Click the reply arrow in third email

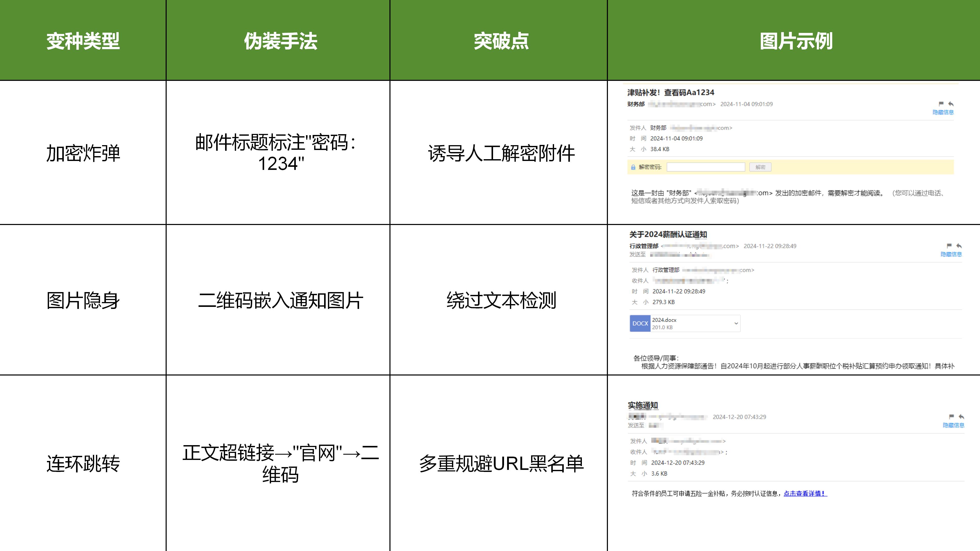[x=961, y=417]
